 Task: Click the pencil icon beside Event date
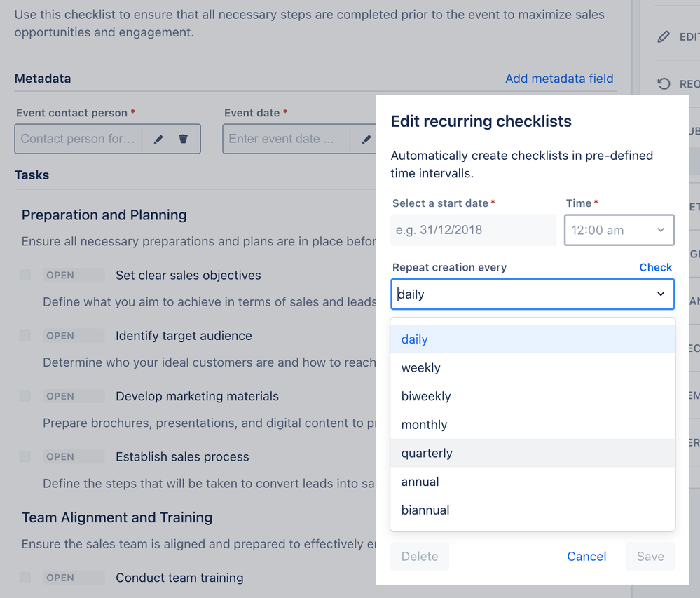tap(365, 139)
